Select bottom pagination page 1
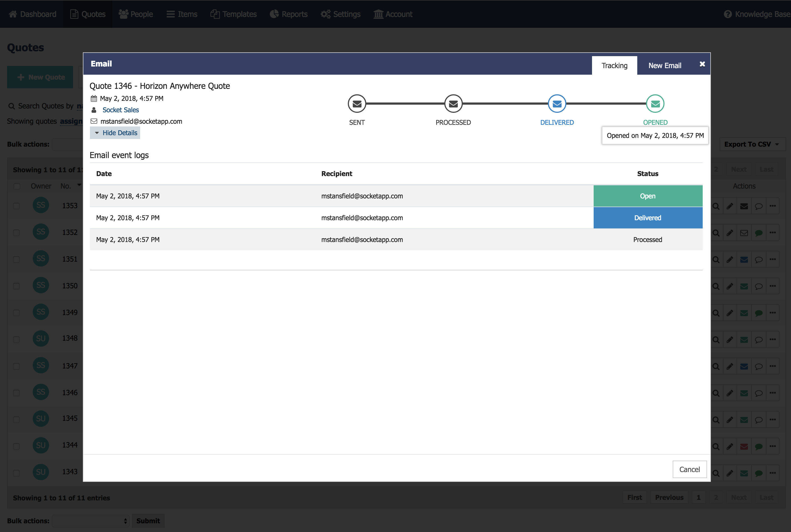 click(x=698, y=497)
